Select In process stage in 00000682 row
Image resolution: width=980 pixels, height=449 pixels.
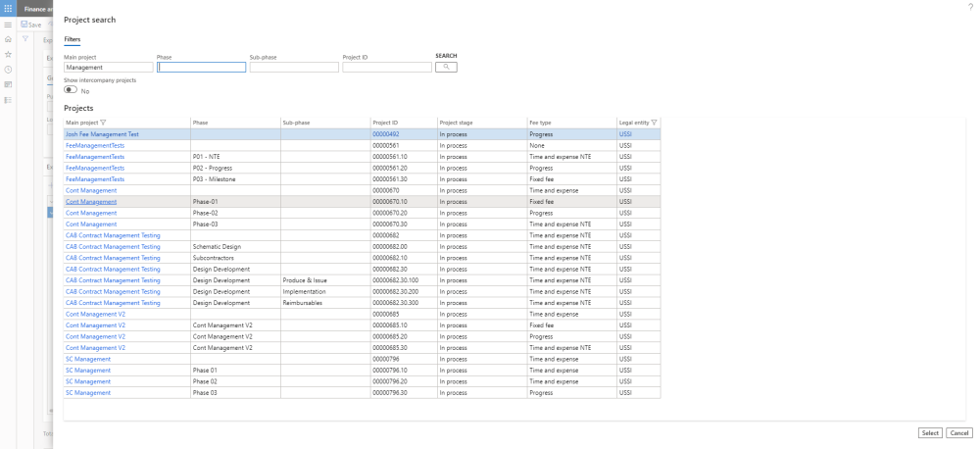[482, 235]
